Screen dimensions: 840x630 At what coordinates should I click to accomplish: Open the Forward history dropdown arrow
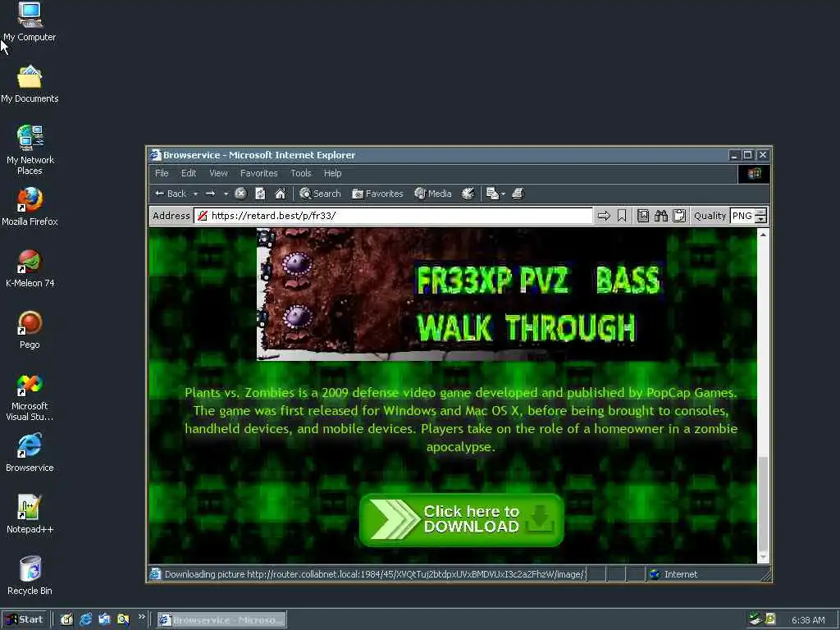pos(226,194)
